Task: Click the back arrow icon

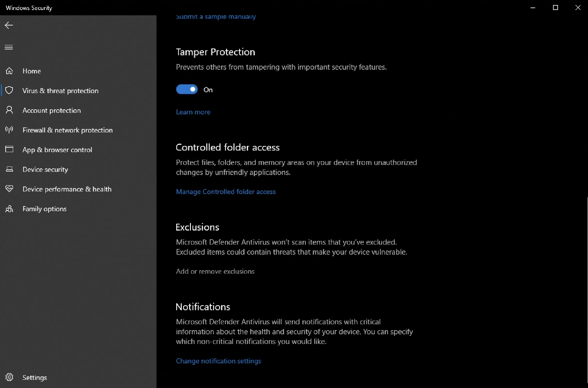Action: [9, 25]
